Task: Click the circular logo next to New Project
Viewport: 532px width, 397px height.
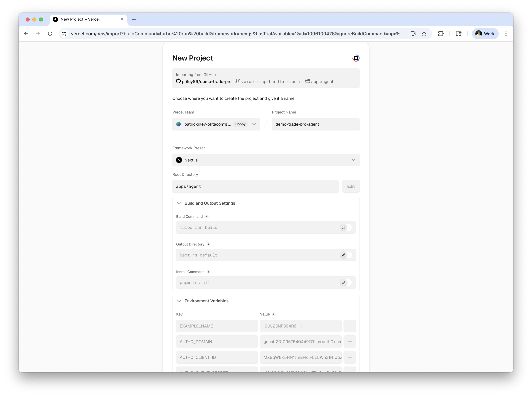Action: pos(356,58)
